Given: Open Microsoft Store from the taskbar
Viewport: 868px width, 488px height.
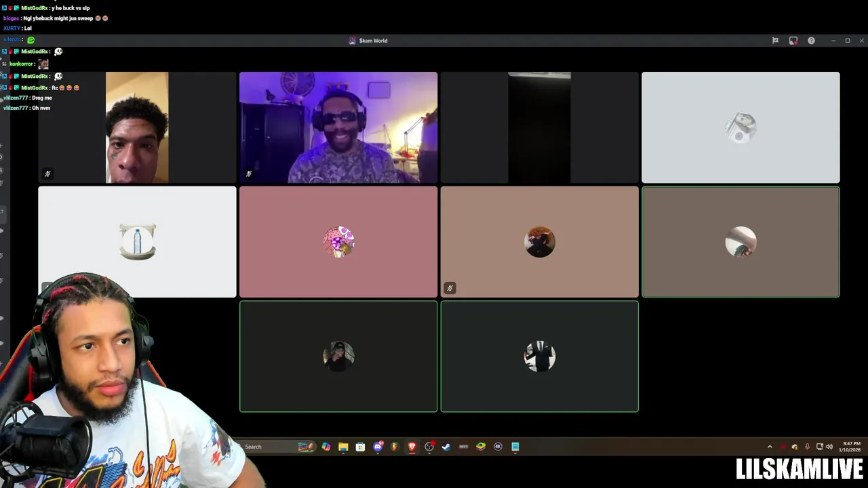Looking at the screenshot, I should 360,447.
